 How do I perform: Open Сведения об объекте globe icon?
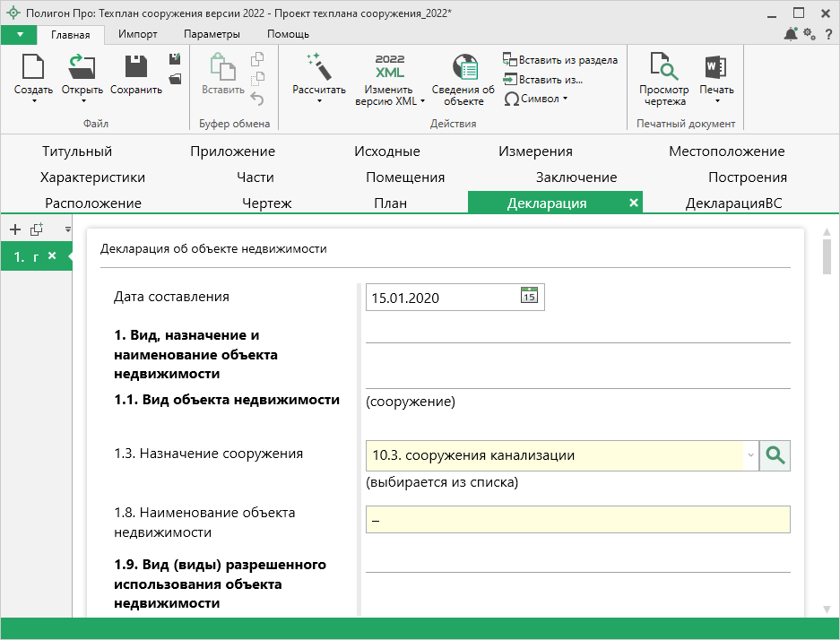pos(463,68)
